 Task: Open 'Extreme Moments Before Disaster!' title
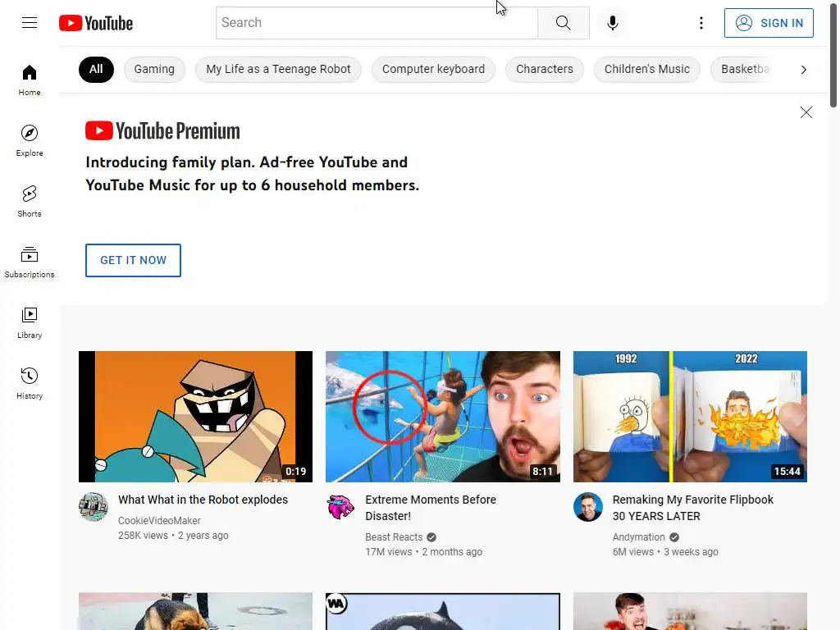(x=431, y=507)
